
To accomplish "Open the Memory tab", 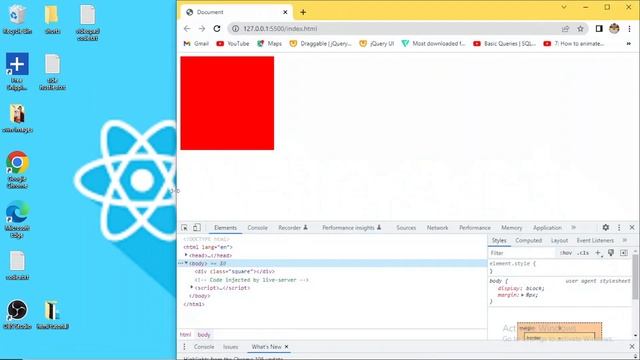I will pyautogui.click(x=511, y=228).
